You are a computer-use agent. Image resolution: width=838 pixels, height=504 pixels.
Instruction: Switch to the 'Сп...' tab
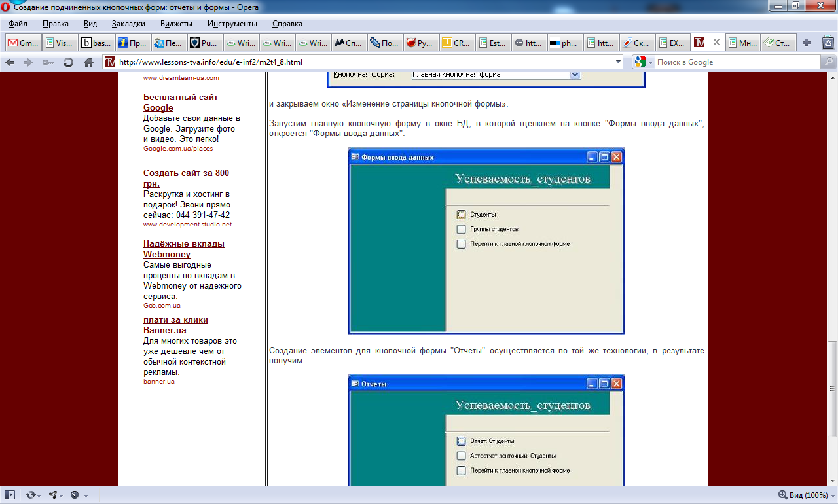(349, 43)
